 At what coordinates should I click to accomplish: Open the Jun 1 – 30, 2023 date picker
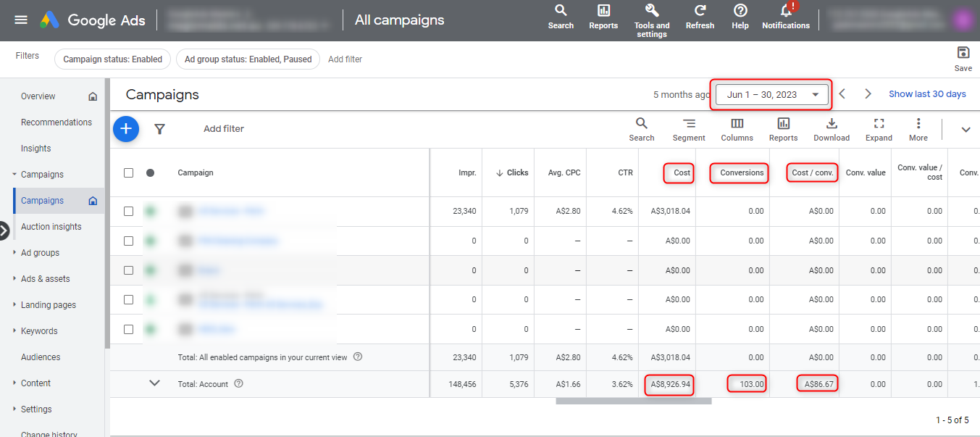(772, 94)
